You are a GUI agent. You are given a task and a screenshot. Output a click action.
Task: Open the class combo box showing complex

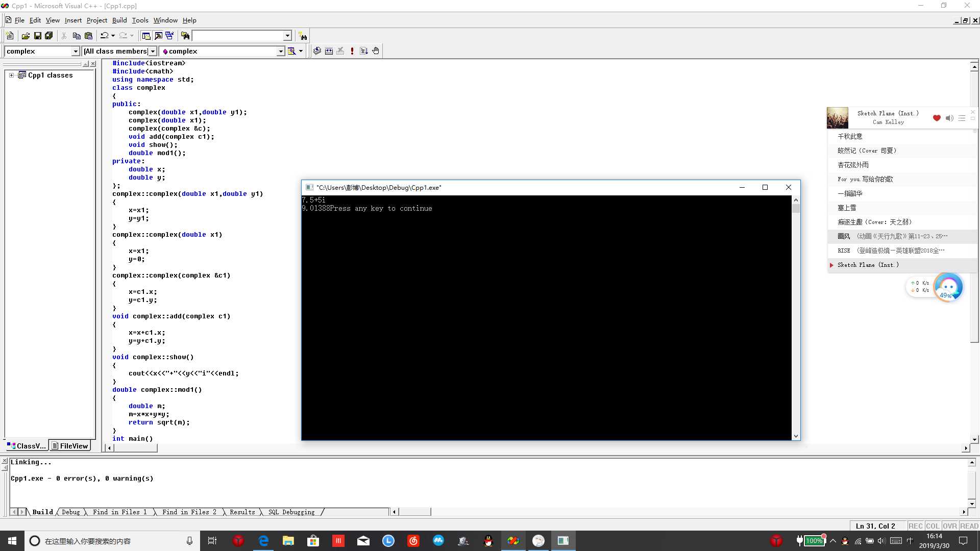42,51
